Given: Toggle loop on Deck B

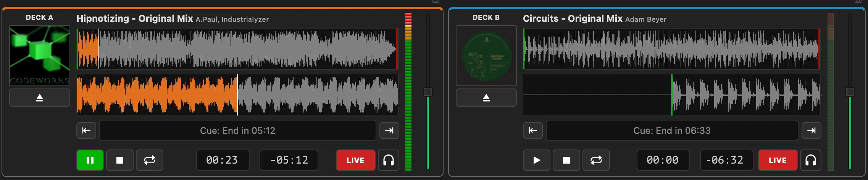Looking at the screenshot, I should tap(596, 160).
